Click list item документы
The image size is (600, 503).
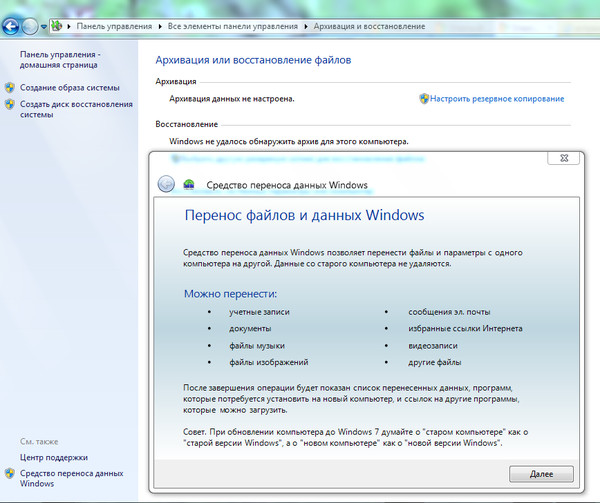250,329
